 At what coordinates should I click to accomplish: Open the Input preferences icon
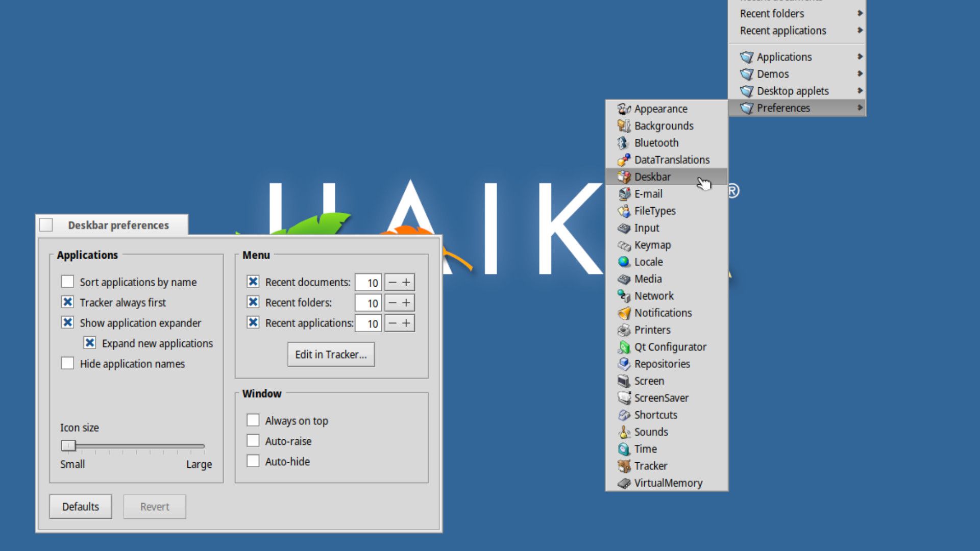tap(624, 228)
